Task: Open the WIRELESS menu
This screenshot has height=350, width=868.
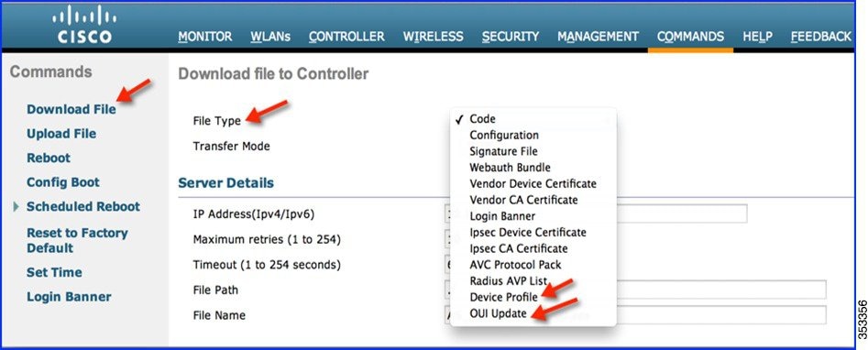Action: [433, 37]
